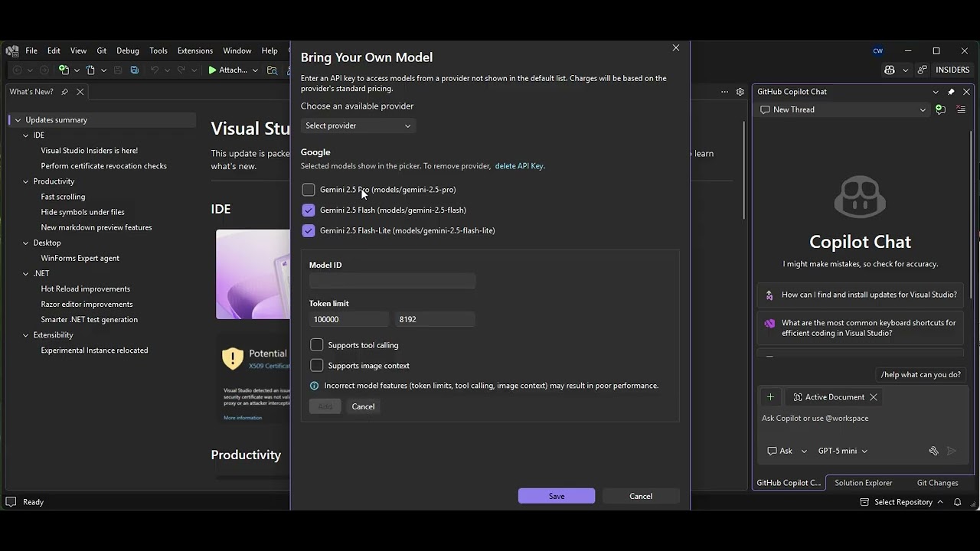Uncheck the Gemini 2.5 Flash-Lite model
Screen dimensions: 980x551
pyautogui.click(x=309, y=231)
